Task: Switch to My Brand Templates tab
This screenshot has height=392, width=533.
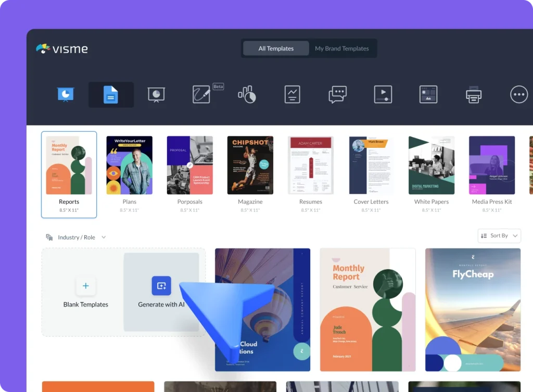Action: tap(342, 48)
